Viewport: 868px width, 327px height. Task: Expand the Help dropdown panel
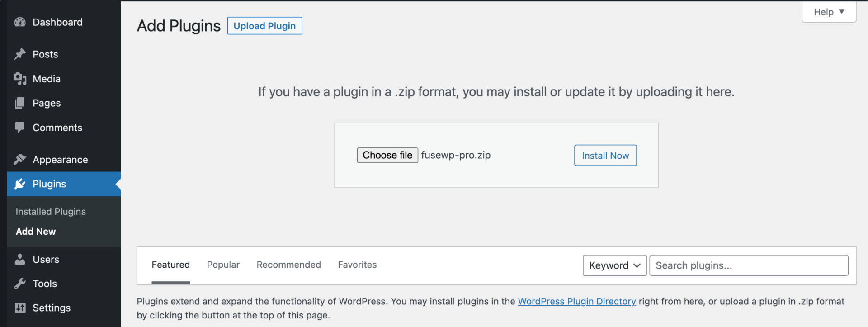829,12
